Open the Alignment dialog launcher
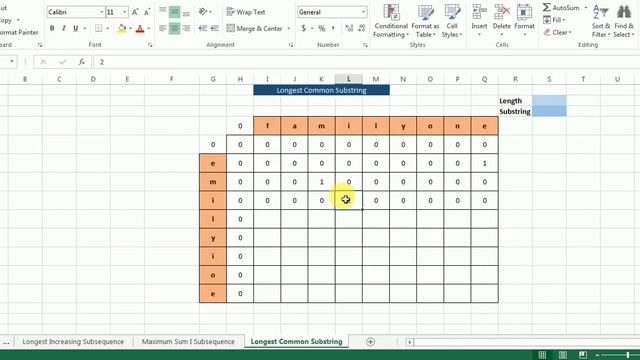640x360 pixels. pyautogui.click(x=291, y=45)
